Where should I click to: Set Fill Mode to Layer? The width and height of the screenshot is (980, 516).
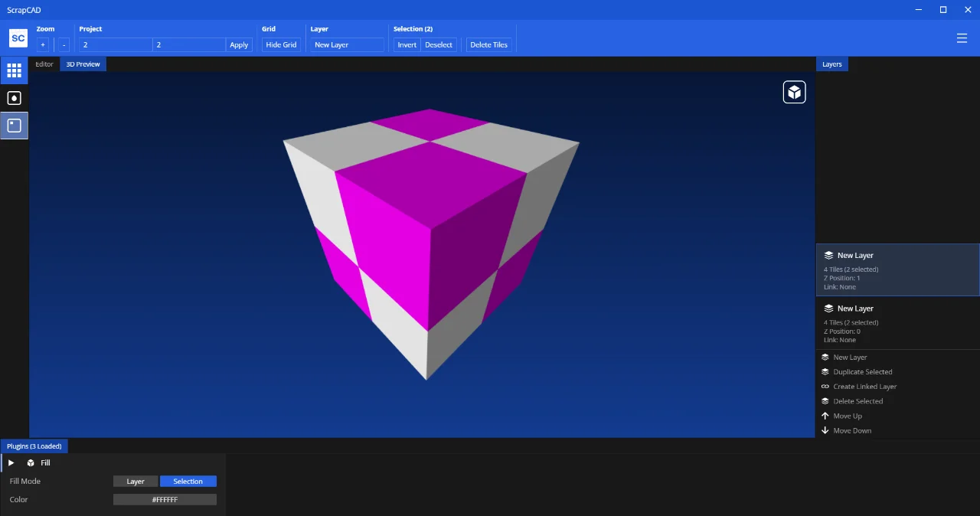(x=136, y=482)
